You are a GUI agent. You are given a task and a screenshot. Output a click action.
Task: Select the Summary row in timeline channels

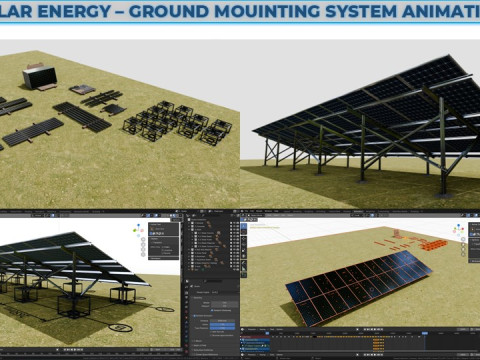[255, 337]
